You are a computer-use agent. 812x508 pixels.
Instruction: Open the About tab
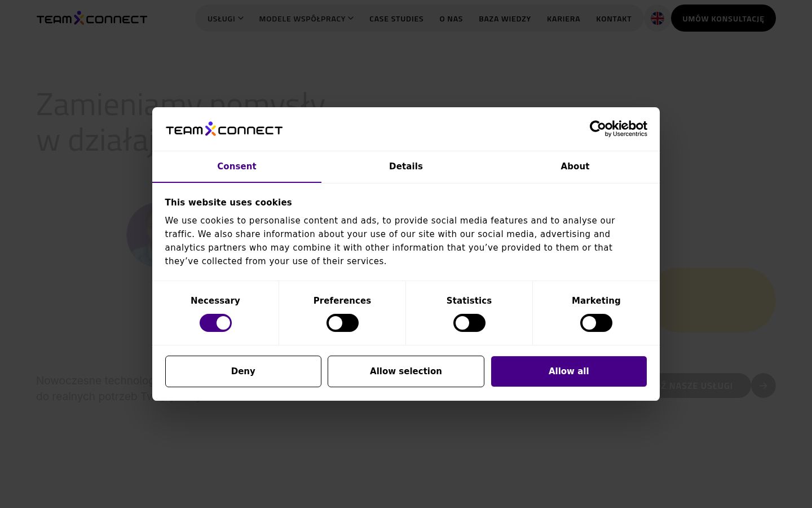click(x=575, y=167)
